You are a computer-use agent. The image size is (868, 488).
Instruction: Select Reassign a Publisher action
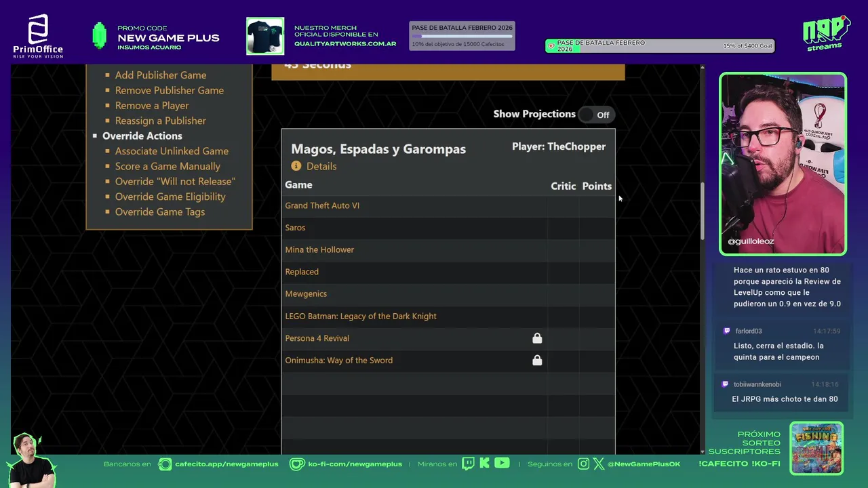click(x=161, y=121)
